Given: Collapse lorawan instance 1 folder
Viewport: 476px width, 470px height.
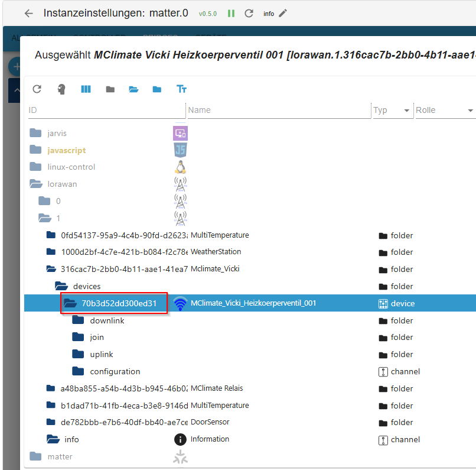Looking at the screenshot, I should [x=45, y=218].
